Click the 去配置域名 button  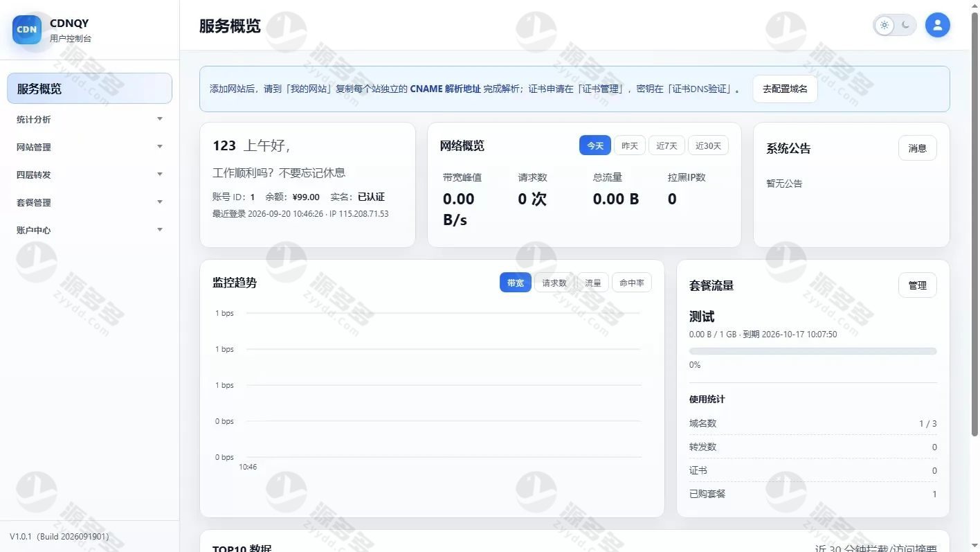click(x=785, y=89)
